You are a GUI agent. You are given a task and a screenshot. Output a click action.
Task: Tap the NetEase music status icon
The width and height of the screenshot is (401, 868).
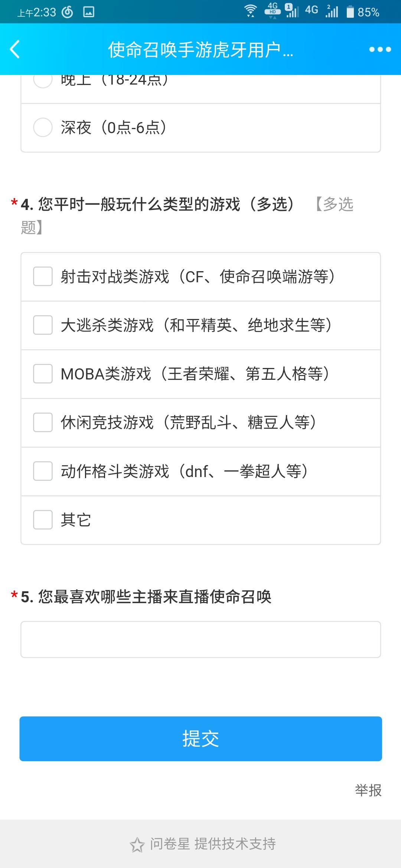point(68,12)
